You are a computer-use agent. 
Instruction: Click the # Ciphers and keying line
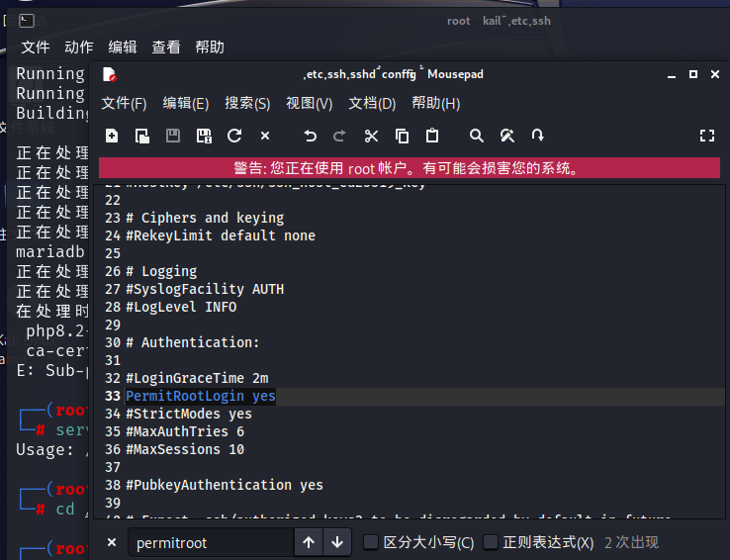click(205, 218)
